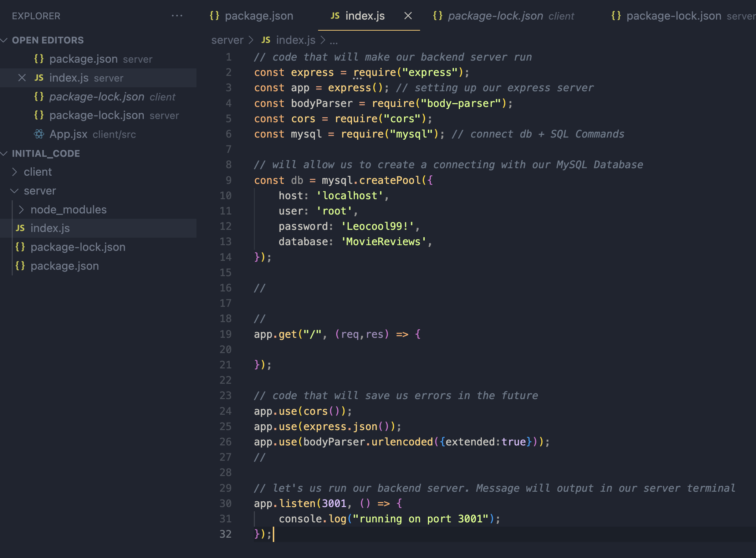Screen dimensions: 756x558
Task: Close the index.js editor tab
Action: (408, 16)
